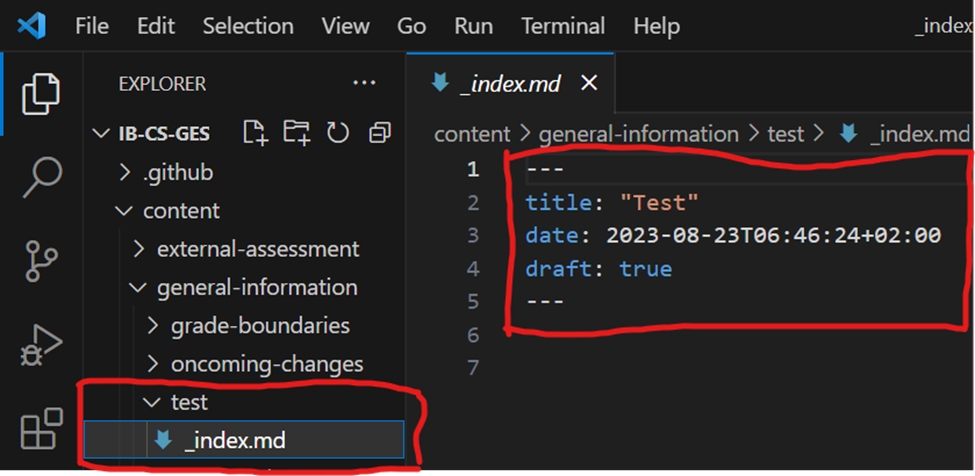Click the New Folder icon in Explorer
This screenshot has width=975, height=476.
297,132
